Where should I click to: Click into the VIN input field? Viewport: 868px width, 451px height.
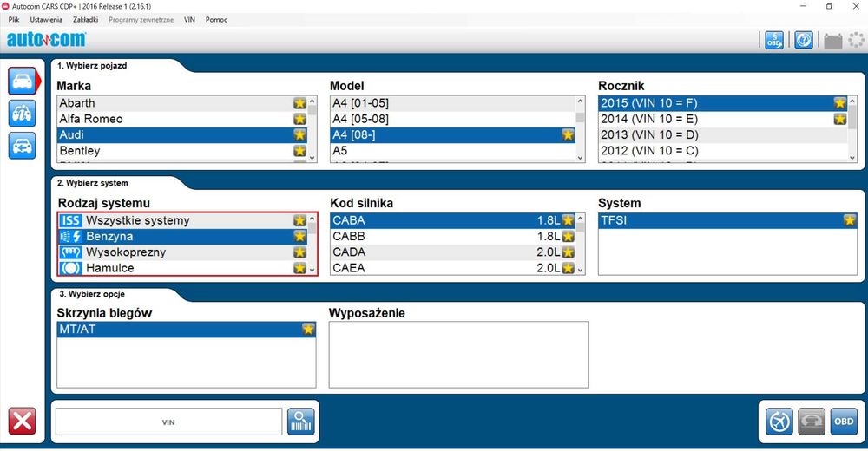tap(169, 422)
